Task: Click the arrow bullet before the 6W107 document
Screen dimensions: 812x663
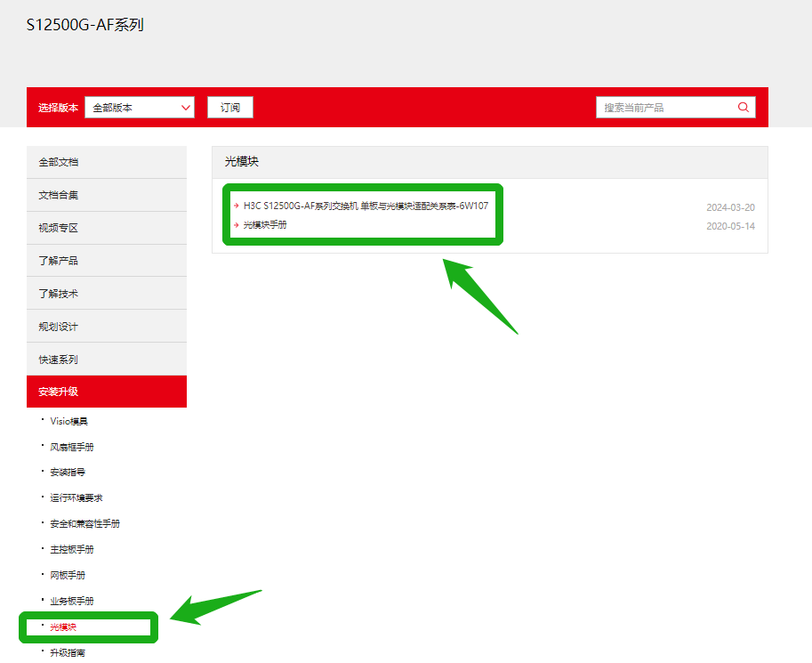Action: (237, 206)
